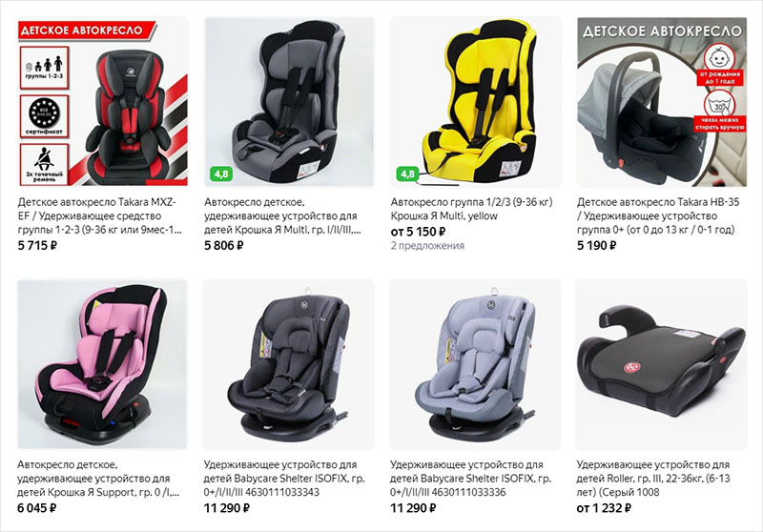Click the от рождения до 1 года baby icon
Image resolution: width=763 pixels, height=532 pixels.
pyautogui.click(x=720, y=64)
